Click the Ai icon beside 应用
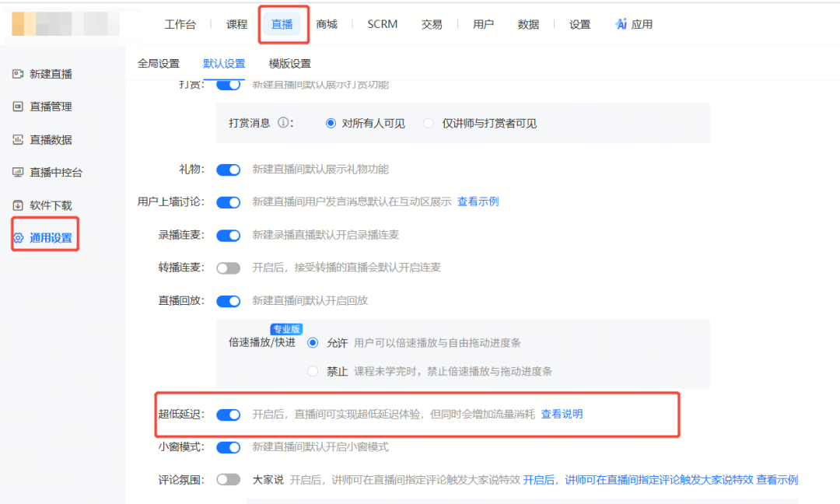The height and width of the screenshot is (504, 840). pos(621,24)
